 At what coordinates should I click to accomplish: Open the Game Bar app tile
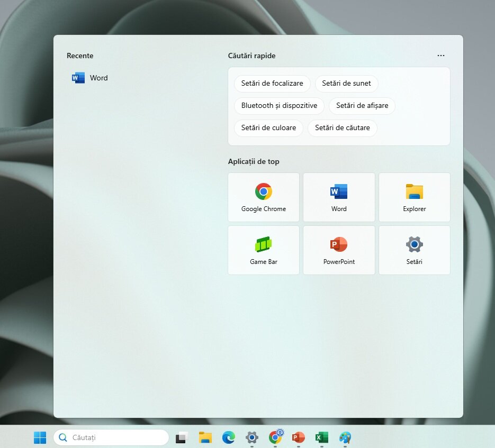pos(263,250)
